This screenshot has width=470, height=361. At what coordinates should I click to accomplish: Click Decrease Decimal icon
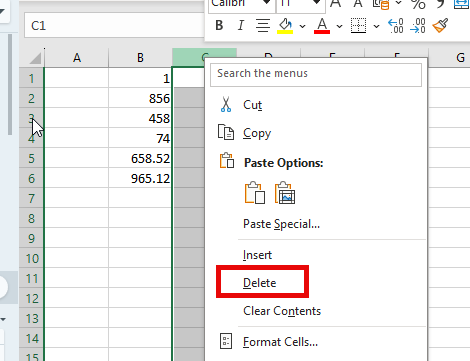pos(417,26)
